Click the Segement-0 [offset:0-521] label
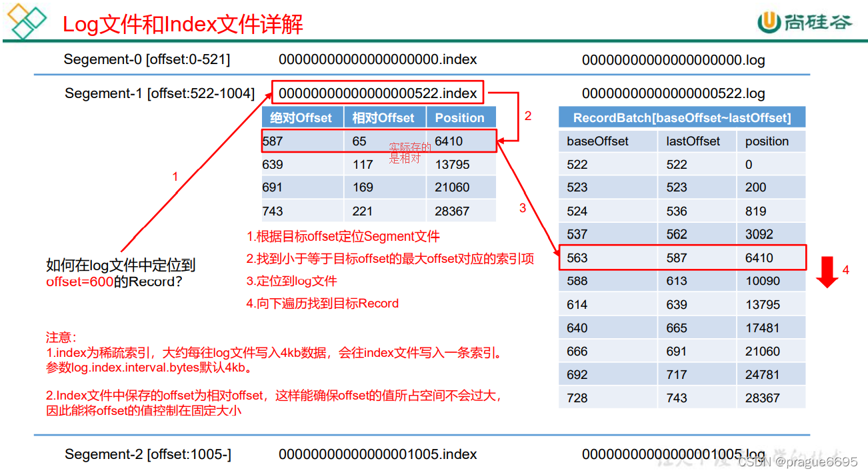Image resolution: width=868 pixels, height=475 pixels. coord(147,59)
